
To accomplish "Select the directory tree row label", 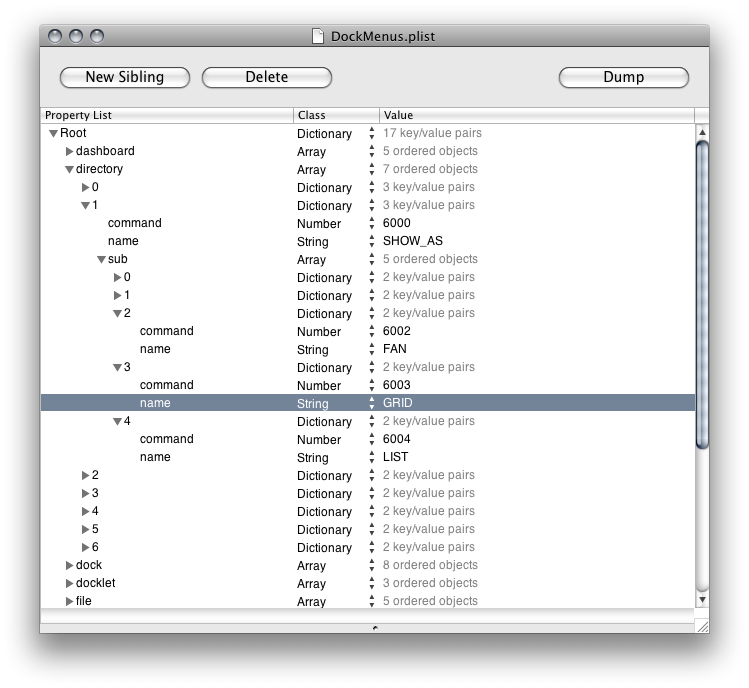I will click(99, 169).
